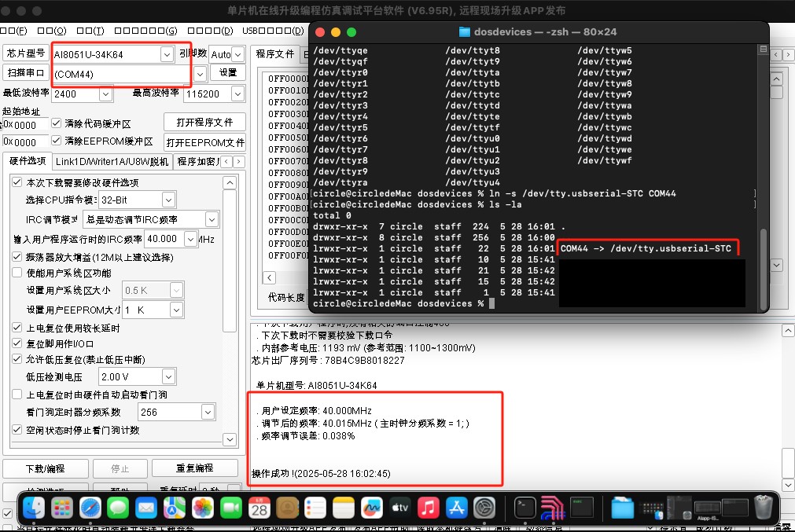Toggle 清除代码缓冲区 checkbox

[57, 123]
